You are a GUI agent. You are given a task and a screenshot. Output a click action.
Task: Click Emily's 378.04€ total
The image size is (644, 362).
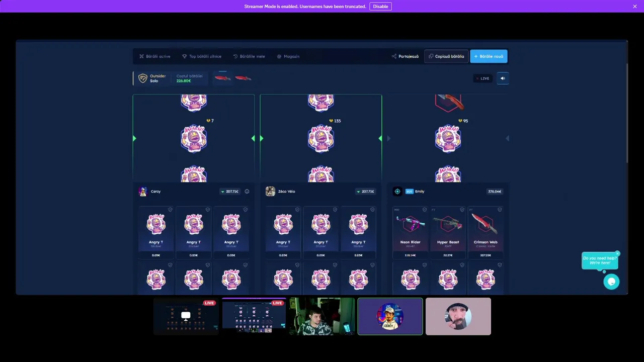495,192
